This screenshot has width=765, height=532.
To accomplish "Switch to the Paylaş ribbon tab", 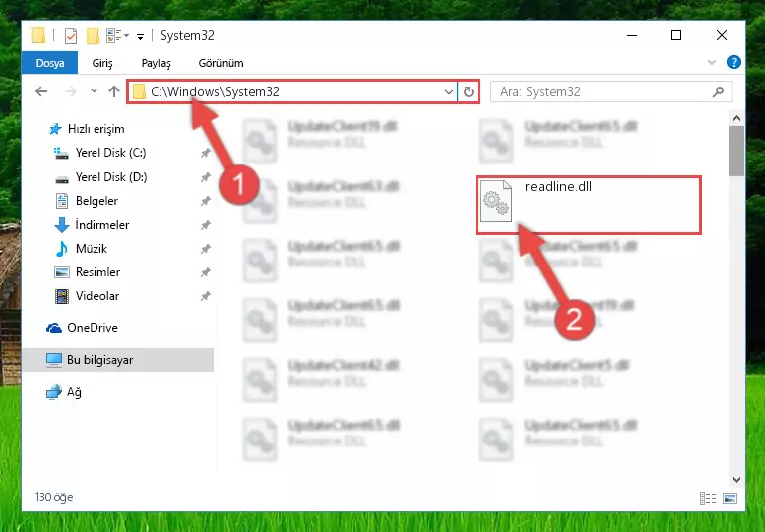I will [156, 63].
